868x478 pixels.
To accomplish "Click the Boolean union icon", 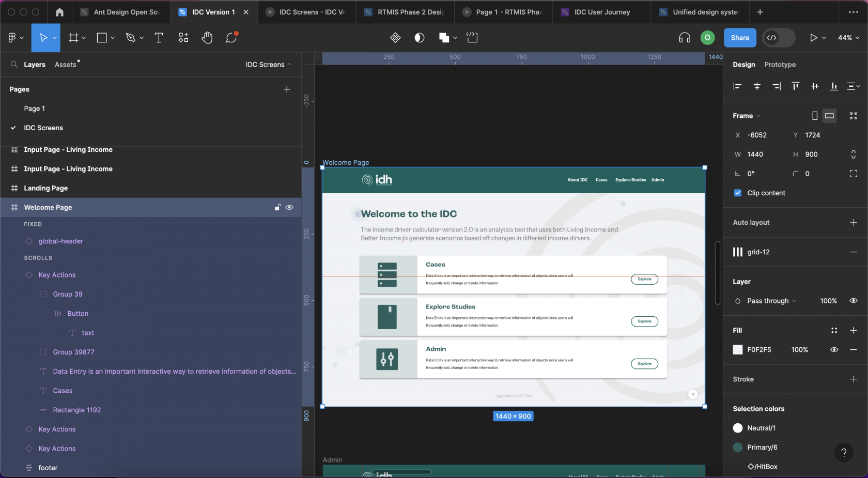I will [444, 38].
